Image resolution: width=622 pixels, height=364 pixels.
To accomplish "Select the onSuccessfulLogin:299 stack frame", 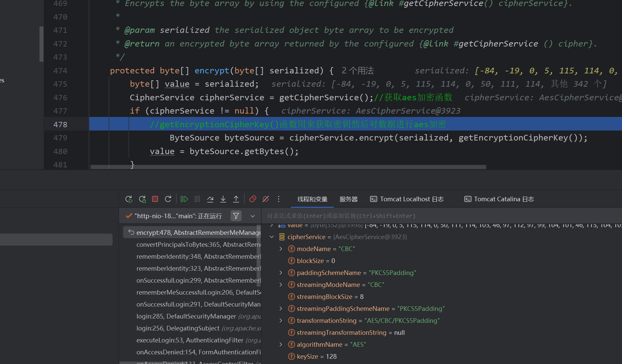I will click(192, 280).
